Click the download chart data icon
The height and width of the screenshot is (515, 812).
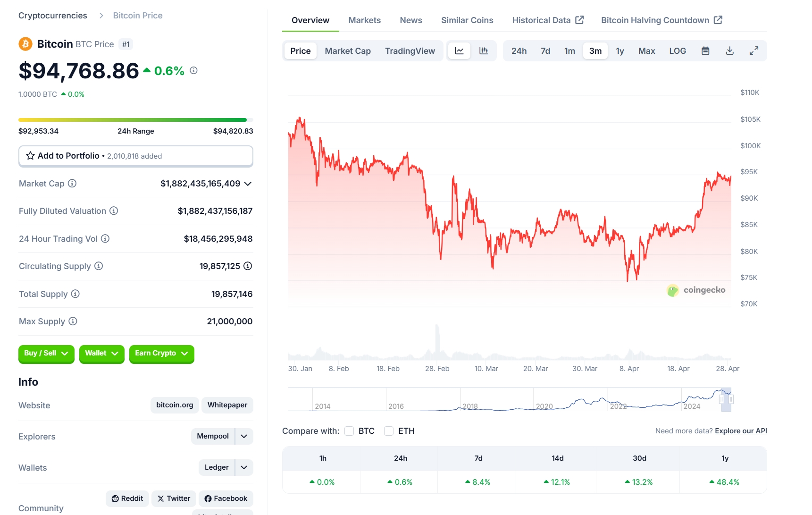pyautogui.click(x=730, y=51)
